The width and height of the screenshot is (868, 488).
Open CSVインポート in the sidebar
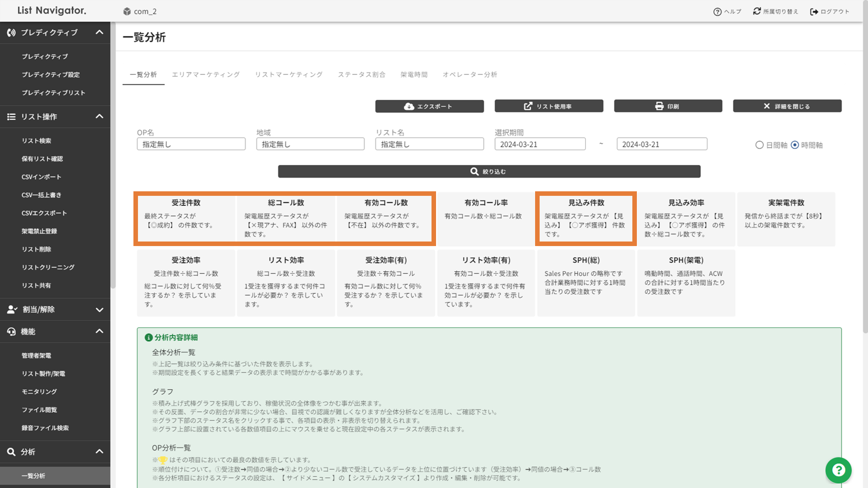click(x=41, y=177)
